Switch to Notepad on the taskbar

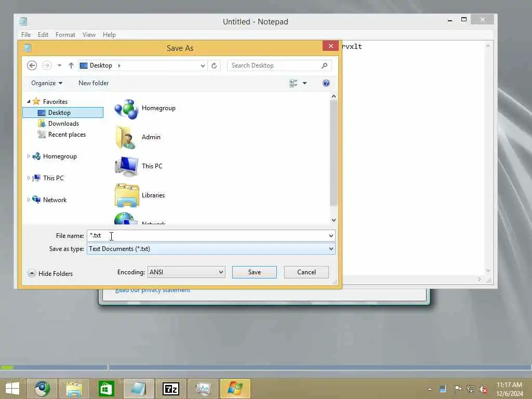click(x=138, y=389)
